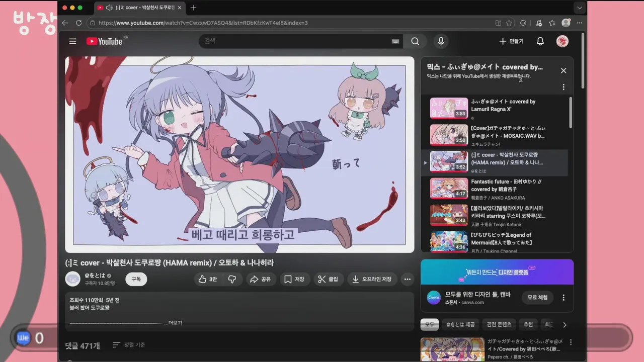Click the 댓글 471개 comments heading
Viewport: 644px width, 362px height.
pos(83,345)
